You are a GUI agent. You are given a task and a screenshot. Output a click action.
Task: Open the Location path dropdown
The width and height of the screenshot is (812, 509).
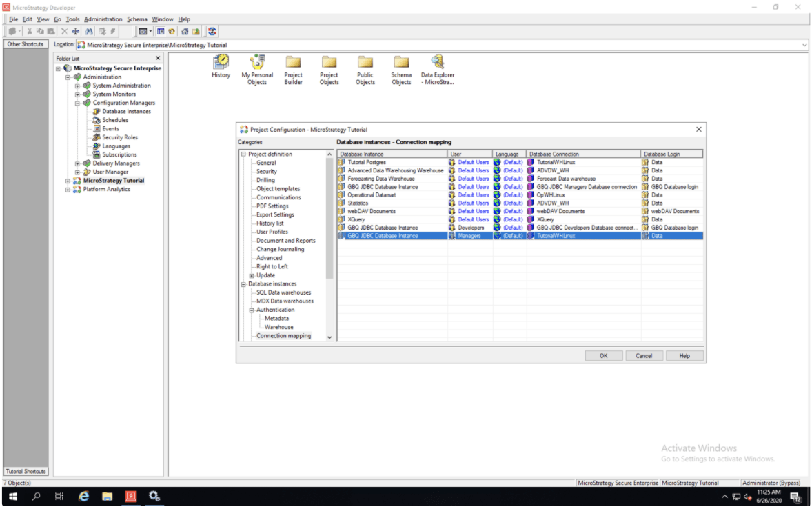(804, 45)
